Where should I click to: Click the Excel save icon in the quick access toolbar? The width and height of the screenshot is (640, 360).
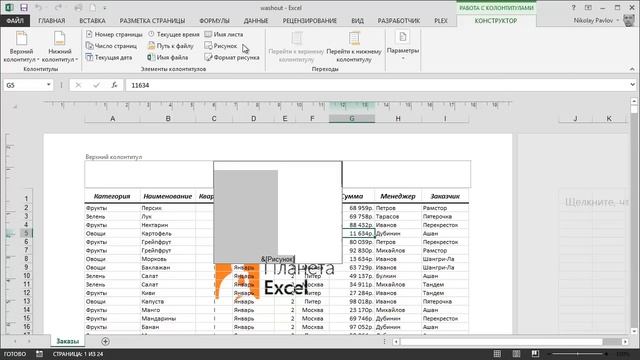point(24,8)
